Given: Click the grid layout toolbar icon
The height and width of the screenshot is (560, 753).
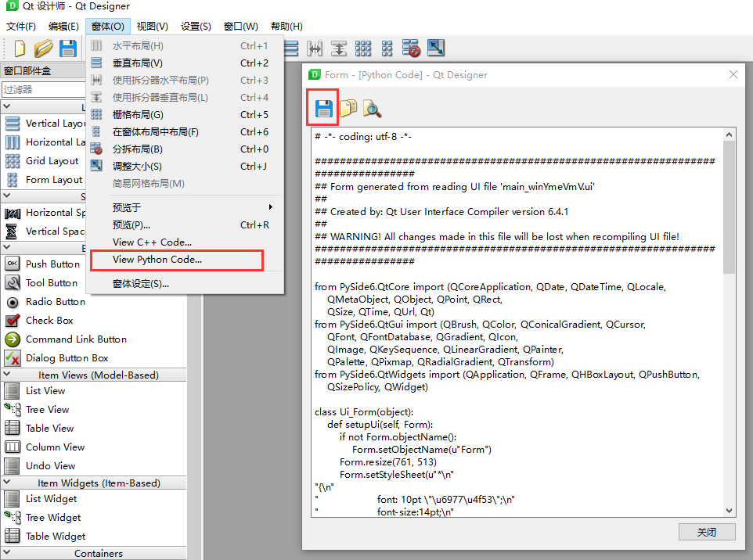Looking at the screenshot, I should tap(363, 48).
